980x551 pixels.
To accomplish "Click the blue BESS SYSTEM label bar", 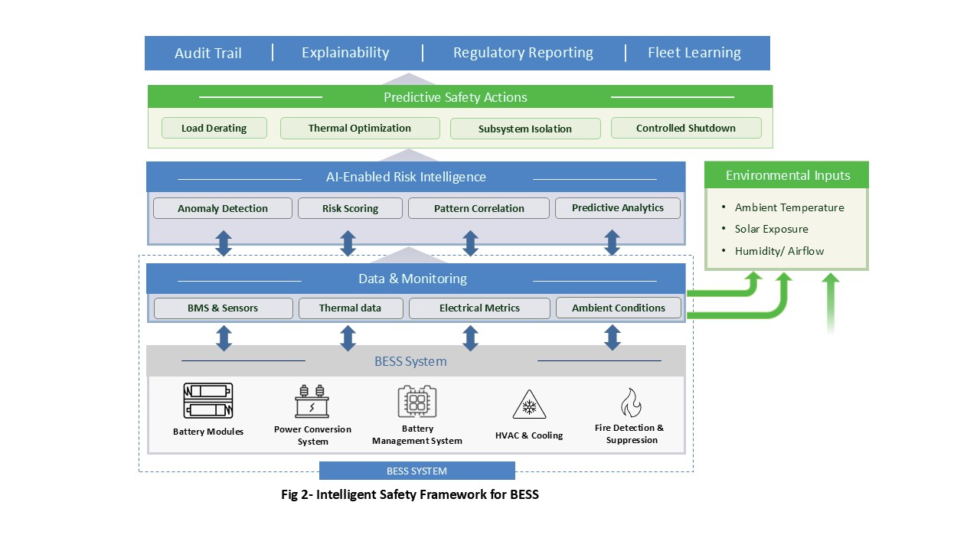I will point(417,471).
